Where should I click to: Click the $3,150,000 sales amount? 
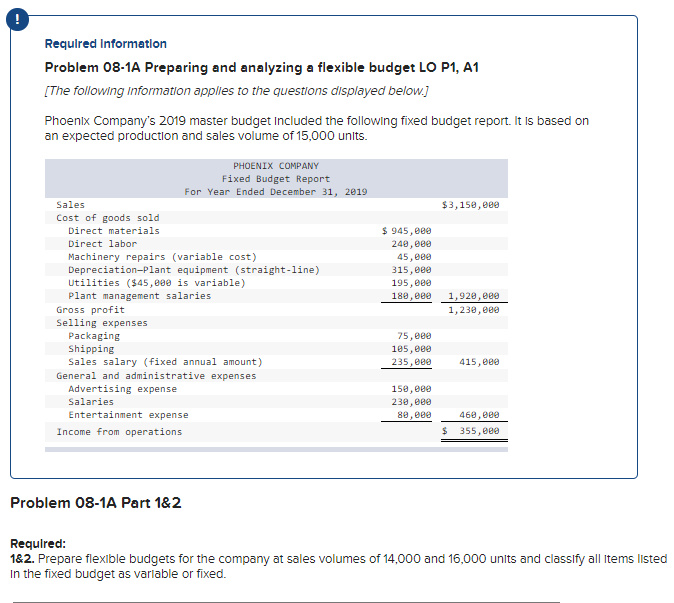(x=471, y=205)
